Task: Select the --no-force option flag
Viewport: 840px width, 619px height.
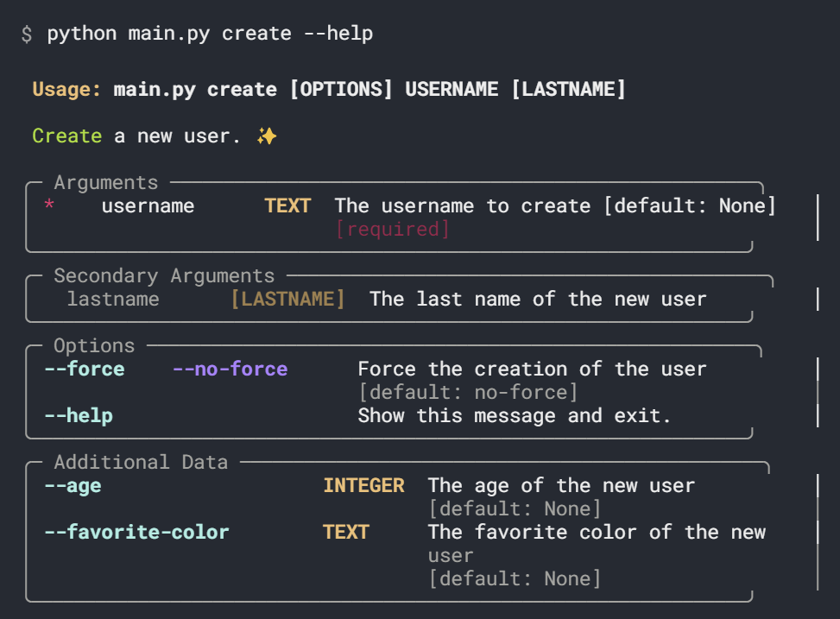Action: (230, 370)
